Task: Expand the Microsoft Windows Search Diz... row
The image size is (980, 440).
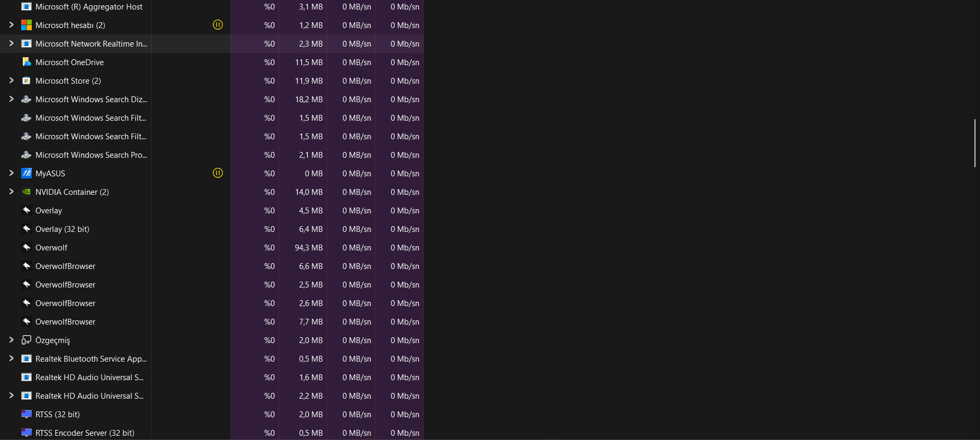Action: 12,99
